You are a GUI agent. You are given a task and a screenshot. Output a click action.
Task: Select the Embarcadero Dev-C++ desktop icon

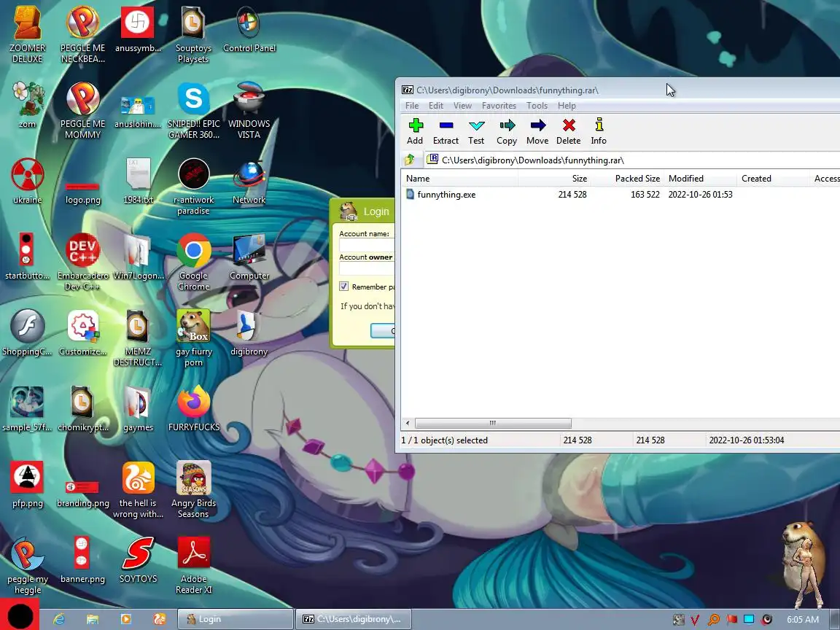pos(82,262)
